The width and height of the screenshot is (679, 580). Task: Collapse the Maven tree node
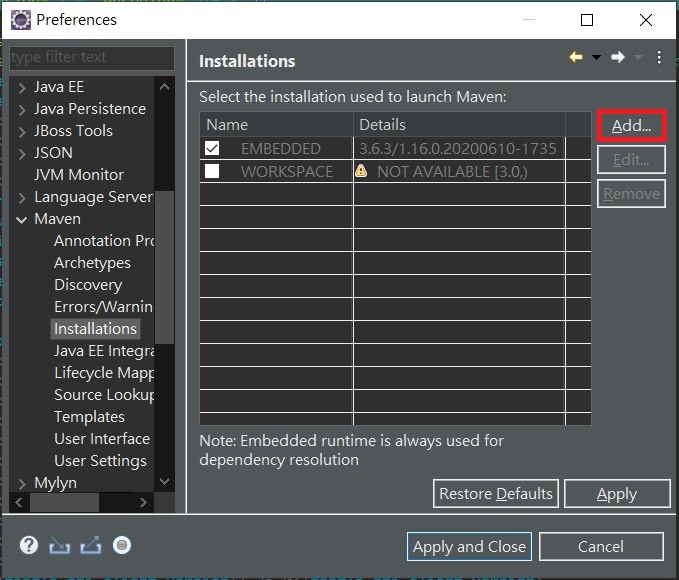point(22,220)
